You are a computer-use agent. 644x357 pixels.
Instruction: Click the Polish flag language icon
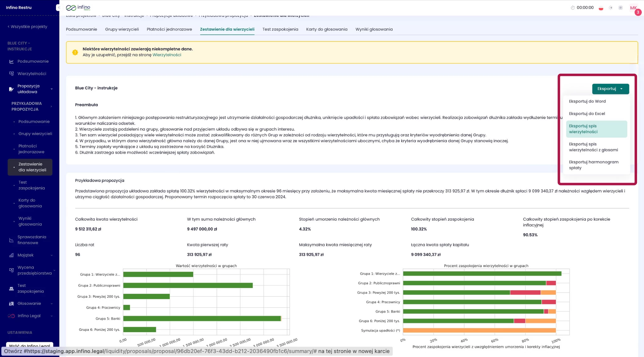(601, 8)
